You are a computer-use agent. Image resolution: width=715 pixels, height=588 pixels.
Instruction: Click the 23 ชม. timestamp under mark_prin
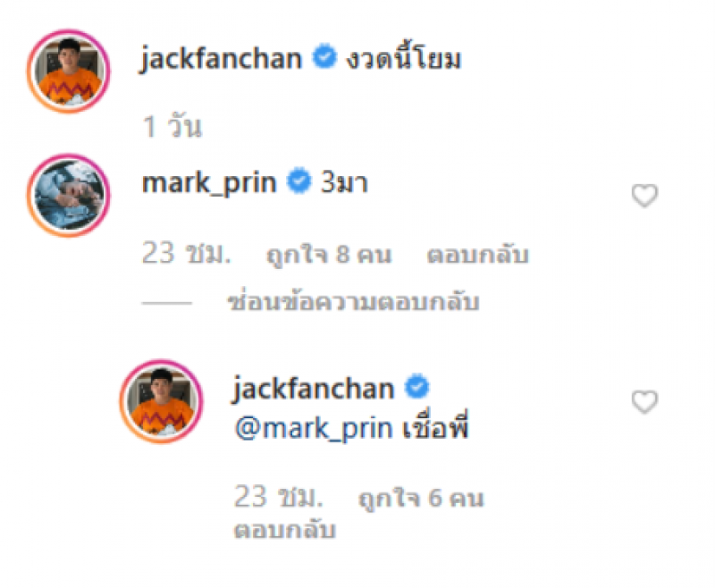click(x=187, y=254)
